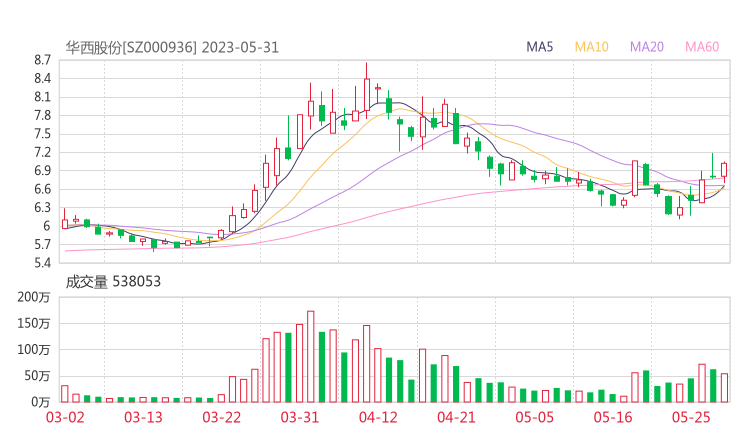Click the chart title 华西股份[SZ000936] 2023-05-31
This screenshot has width=740, height=440.
click(172, 48)
